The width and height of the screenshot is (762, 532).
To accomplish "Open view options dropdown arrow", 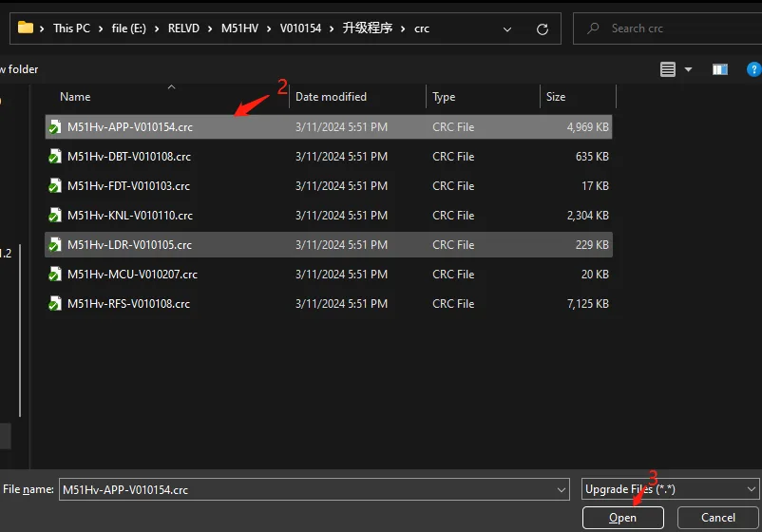I will coord(688,69).
